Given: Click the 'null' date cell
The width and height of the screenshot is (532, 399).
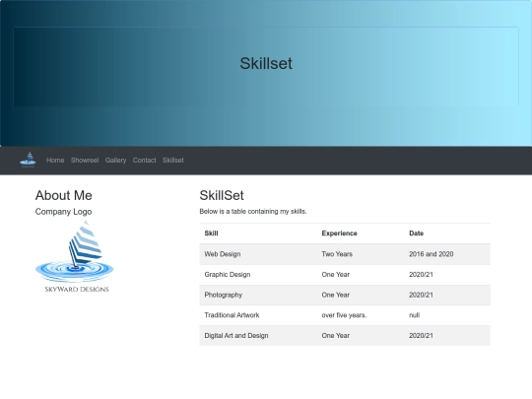Looking at the screenshot, I should (x=447, y=315).
